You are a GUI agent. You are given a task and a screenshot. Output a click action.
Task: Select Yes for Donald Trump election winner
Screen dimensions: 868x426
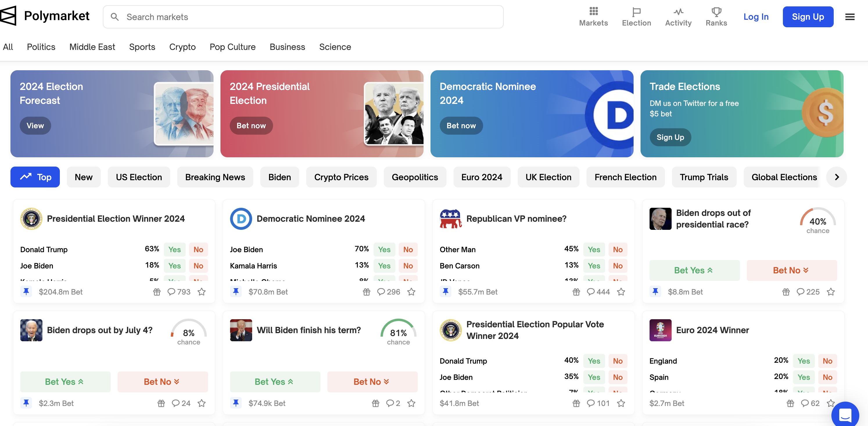(x=175, y=249)
